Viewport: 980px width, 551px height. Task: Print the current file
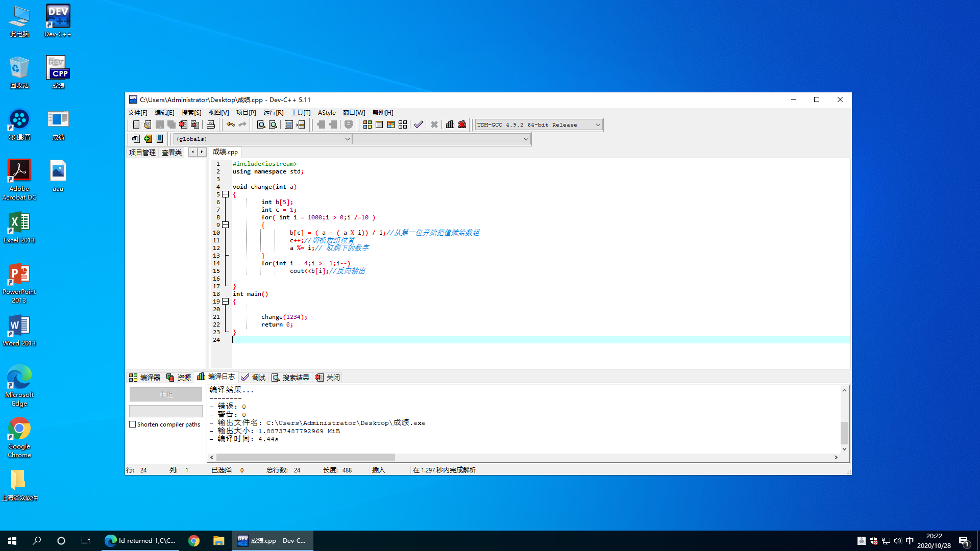click(x=211, y=124)
